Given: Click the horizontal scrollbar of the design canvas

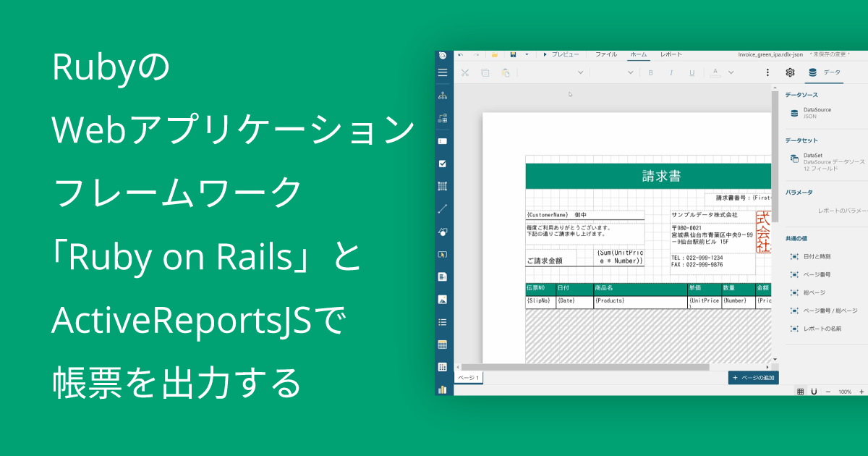Looking at the screenshot, I should click(585, 367).
